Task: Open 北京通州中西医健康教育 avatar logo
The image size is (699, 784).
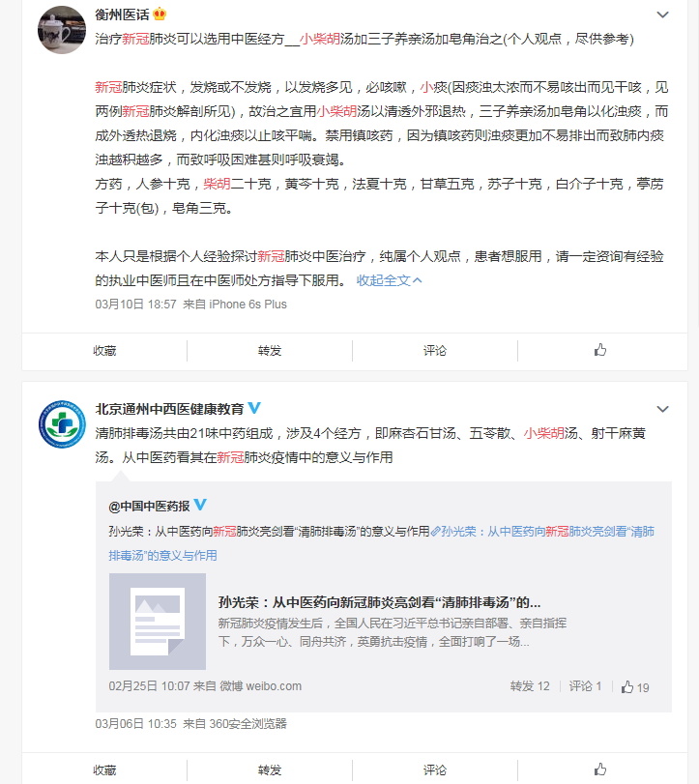Action: click(x=62, y=424)
